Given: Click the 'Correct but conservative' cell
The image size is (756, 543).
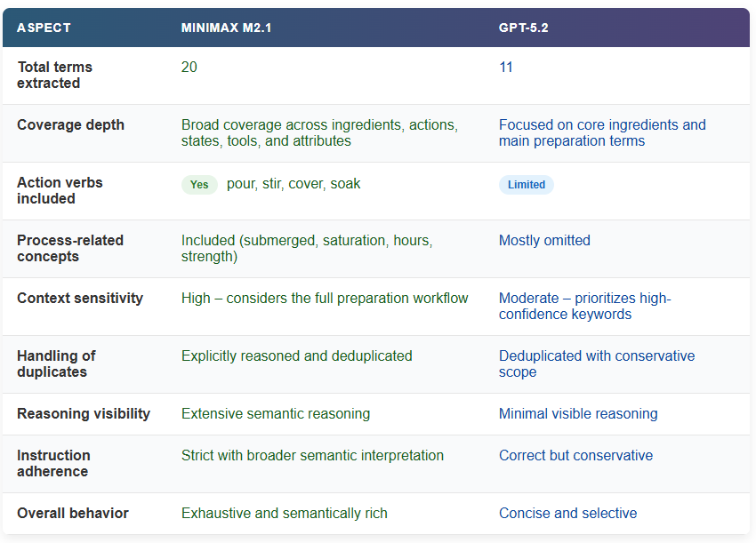Looking at the screenshot, I should [x=575, y=456].
